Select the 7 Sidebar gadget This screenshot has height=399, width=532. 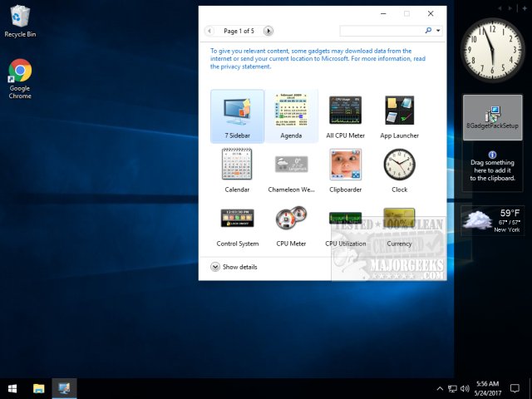click(237, 115)
